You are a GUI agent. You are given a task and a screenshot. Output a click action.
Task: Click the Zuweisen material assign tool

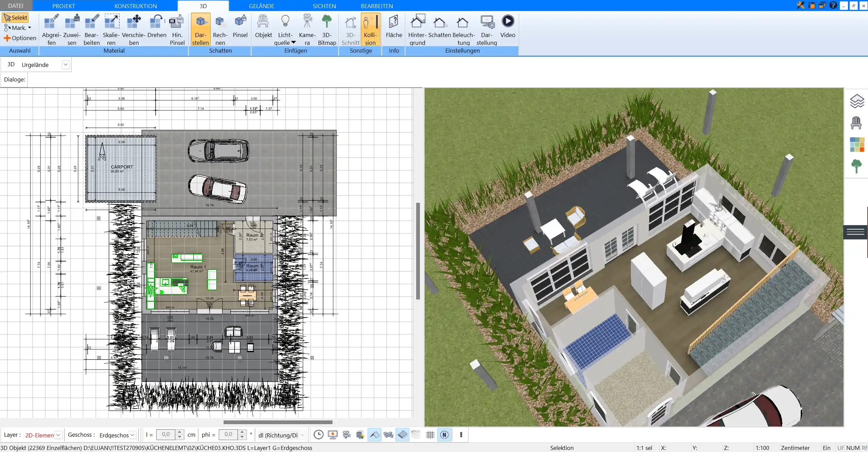click(72, 30)
